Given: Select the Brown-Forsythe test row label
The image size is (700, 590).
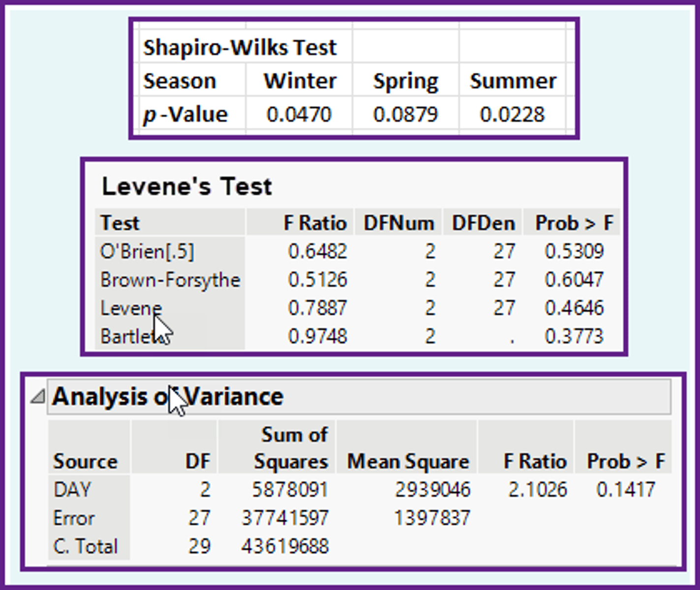Looking at the screenshot, I should (x=170, y=280).
